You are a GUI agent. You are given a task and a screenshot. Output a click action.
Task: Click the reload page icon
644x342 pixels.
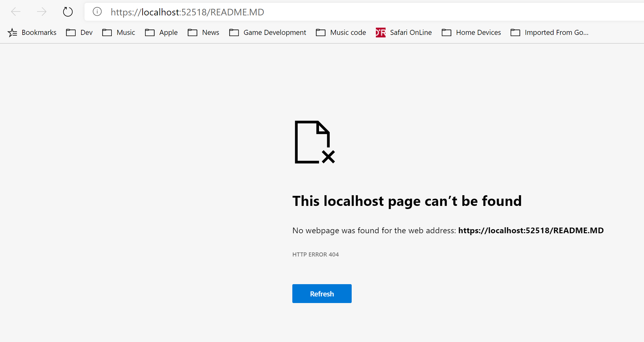point(68,12)
